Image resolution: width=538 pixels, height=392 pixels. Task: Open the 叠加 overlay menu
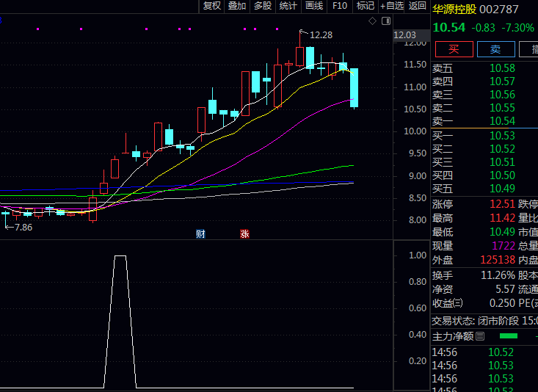[x=237, y=6]
